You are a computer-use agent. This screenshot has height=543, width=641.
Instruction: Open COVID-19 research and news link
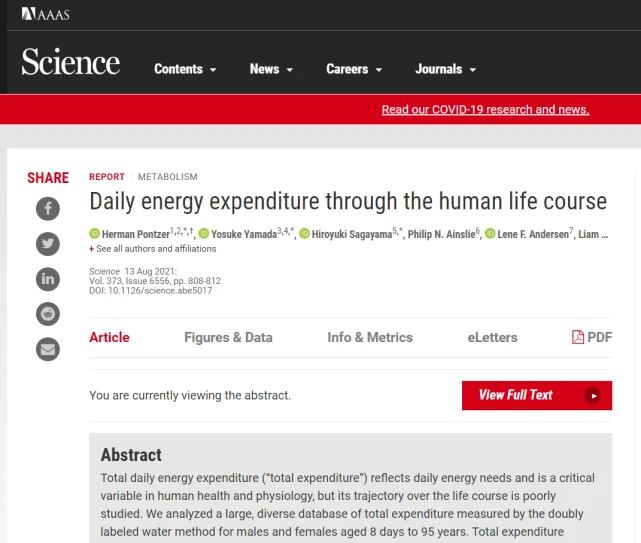pyautogui.click(x=485, y=110)
